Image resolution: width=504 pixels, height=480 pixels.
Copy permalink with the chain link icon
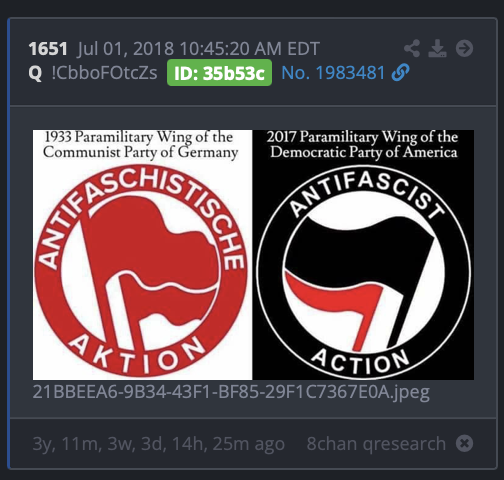(x=400, y=73)
